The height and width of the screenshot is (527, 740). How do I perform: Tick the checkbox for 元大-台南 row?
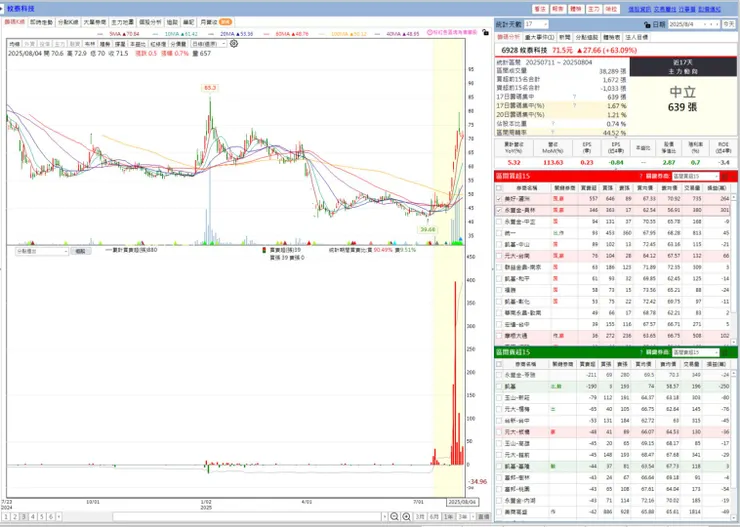499,256
